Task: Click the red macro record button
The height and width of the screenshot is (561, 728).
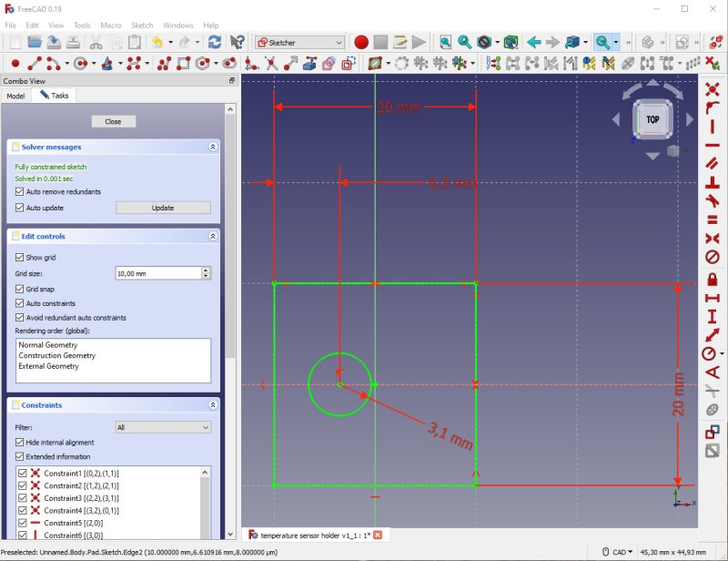Action: (361, 42)
